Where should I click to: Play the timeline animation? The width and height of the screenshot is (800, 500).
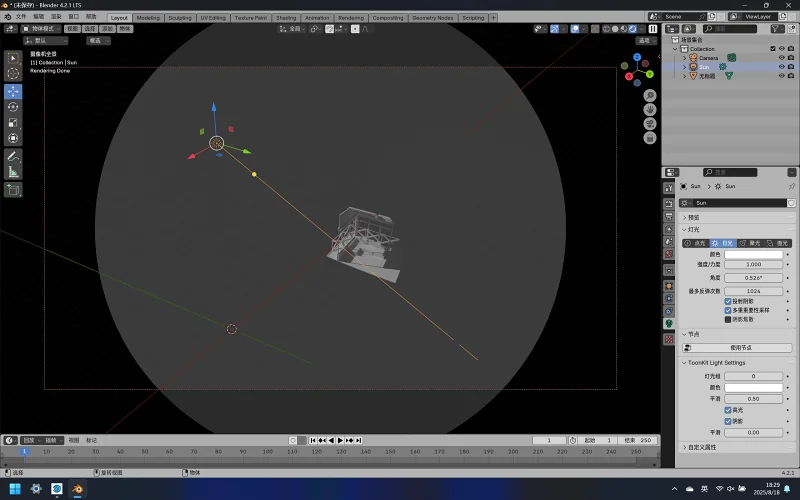(340, 440)
